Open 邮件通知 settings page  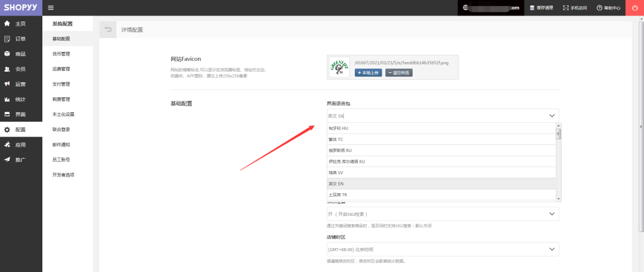coord(61,144)
